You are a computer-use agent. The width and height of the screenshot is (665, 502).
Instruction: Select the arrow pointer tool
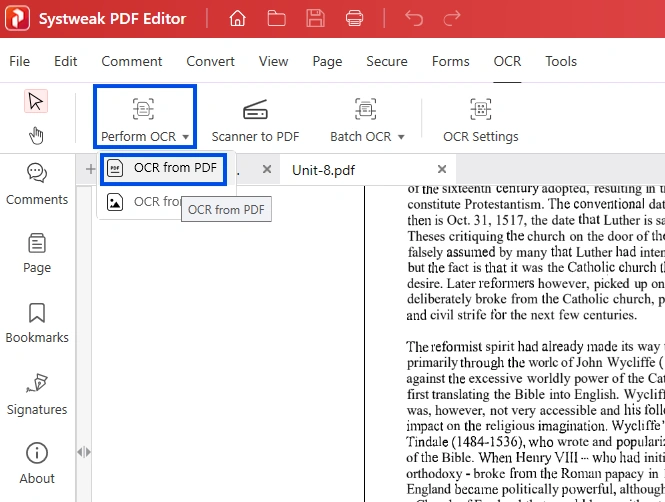37,102
